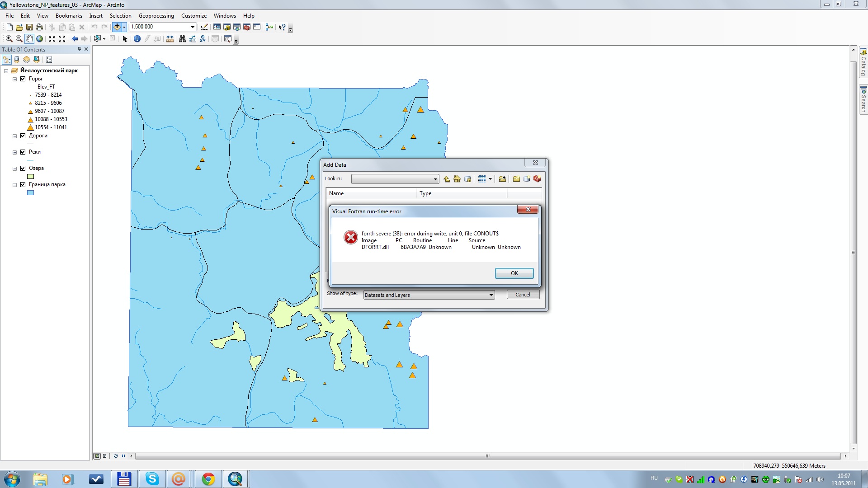868x488 pixels.
Task: Click the Go To XY icon
Action: pos(203,39)
